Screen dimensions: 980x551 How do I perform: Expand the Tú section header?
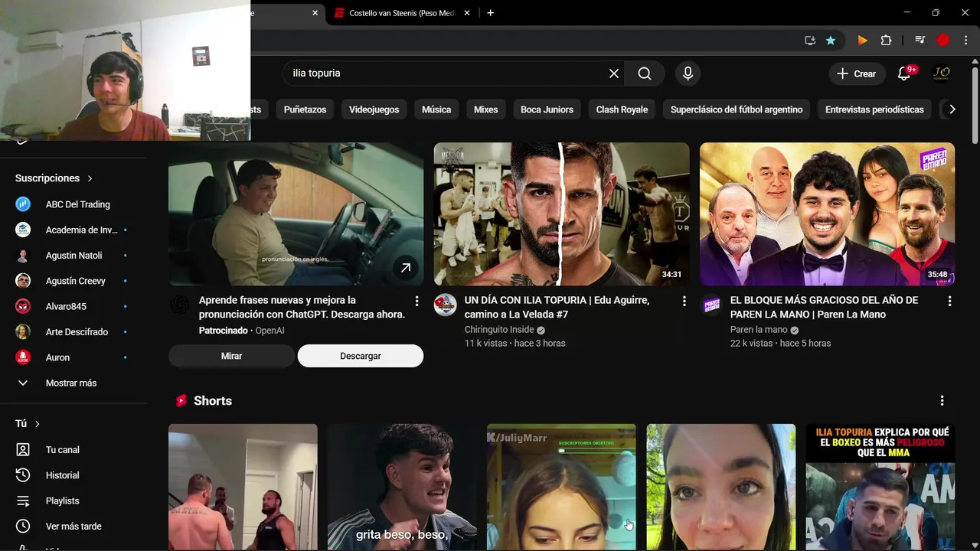[28, 423]
